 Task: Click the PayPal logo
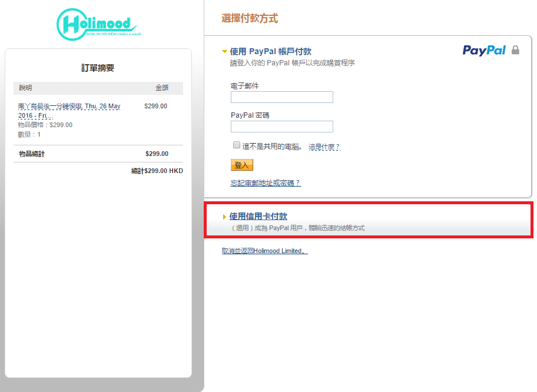pos(484,51)
